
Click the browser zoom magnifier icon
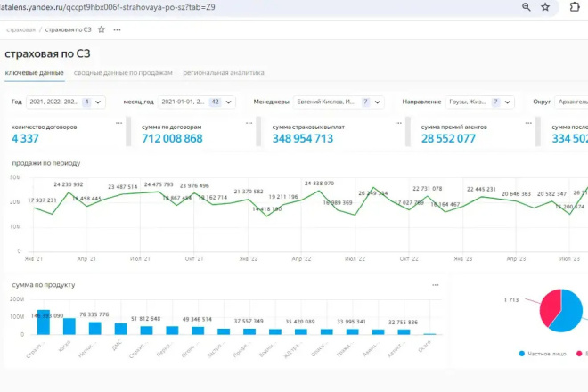tap(527, 7)
